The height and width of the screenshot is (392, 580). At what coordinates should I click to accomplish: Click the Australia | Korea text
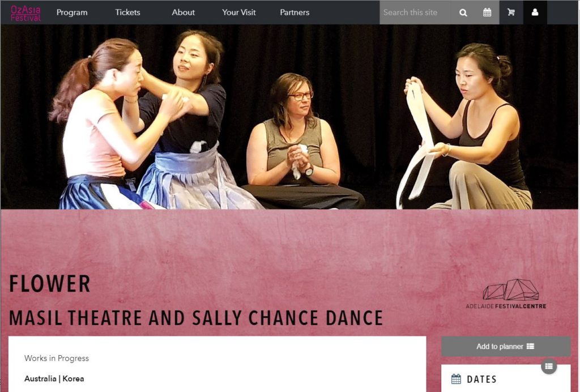click(54, 378)
